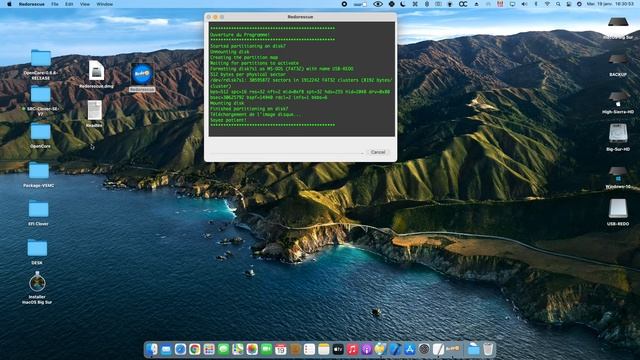Open Notes from the Dock
Viewport: 640px width, 360px height.
click(324, 349)
